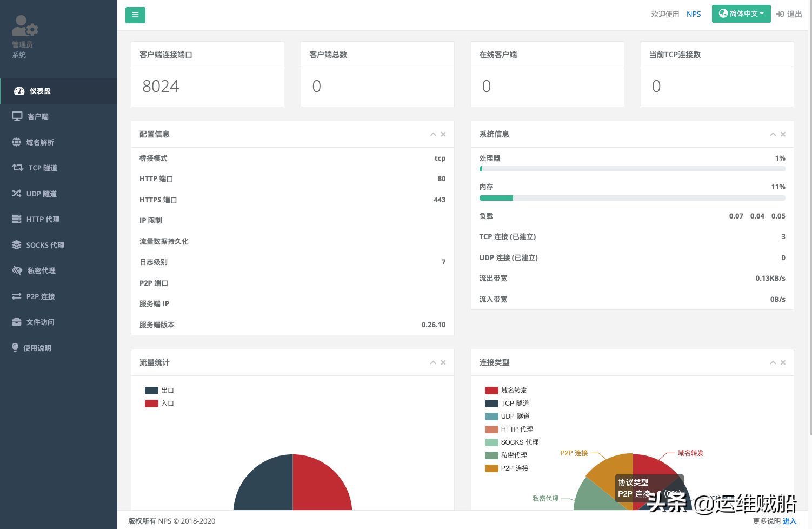The height and width of the screenshot is (529, 812).
Task: Click the server icon for HTTP 代理
Action: coord(17,219)
